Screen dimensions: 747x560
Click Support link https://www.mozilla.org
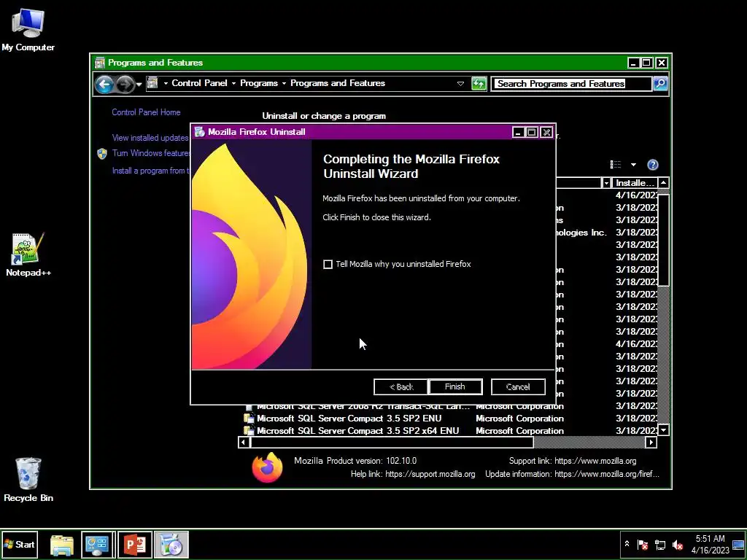pos(595,461)
